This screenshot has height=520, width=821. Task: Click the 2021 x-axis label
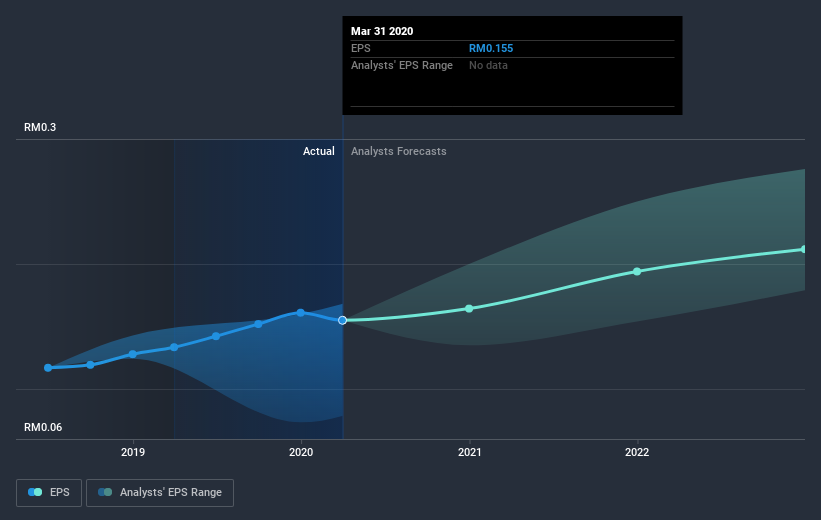click(469, 452)
